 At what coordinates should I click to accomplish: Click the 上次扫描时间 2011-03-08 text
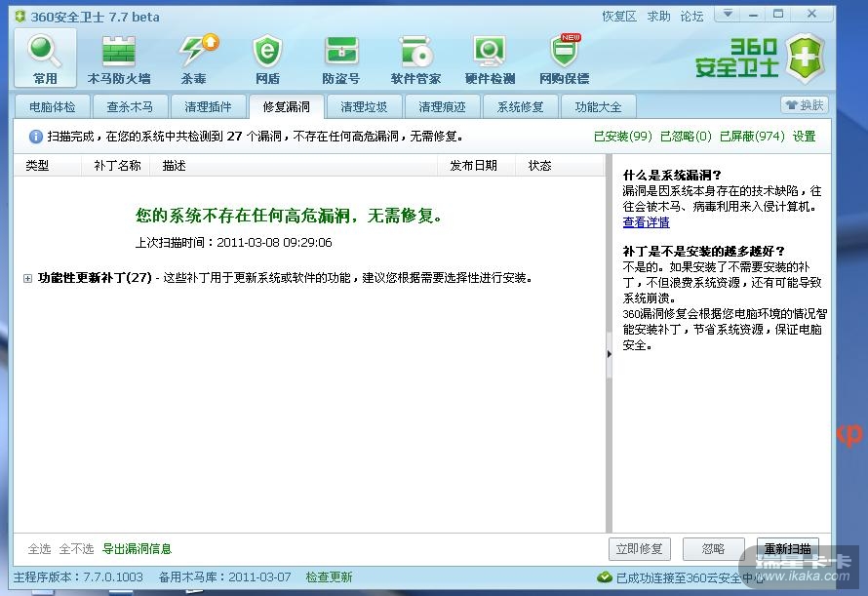234,243
